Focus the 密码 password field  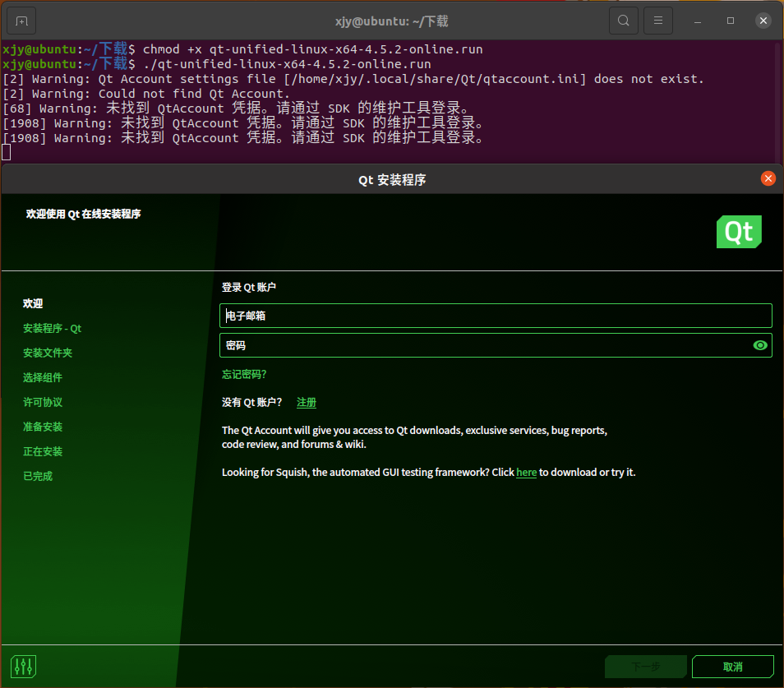pos(496,345)
